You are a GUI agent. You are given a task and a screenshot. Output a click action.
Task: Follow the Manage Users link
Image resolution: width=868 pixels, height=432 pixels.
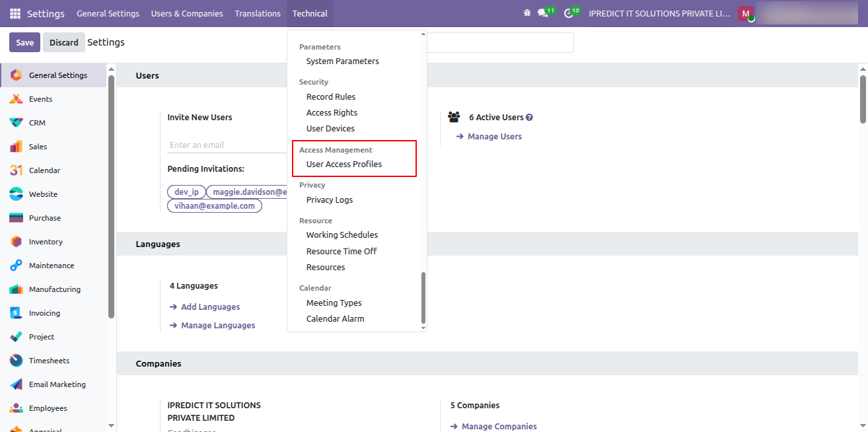click(489, 137)
